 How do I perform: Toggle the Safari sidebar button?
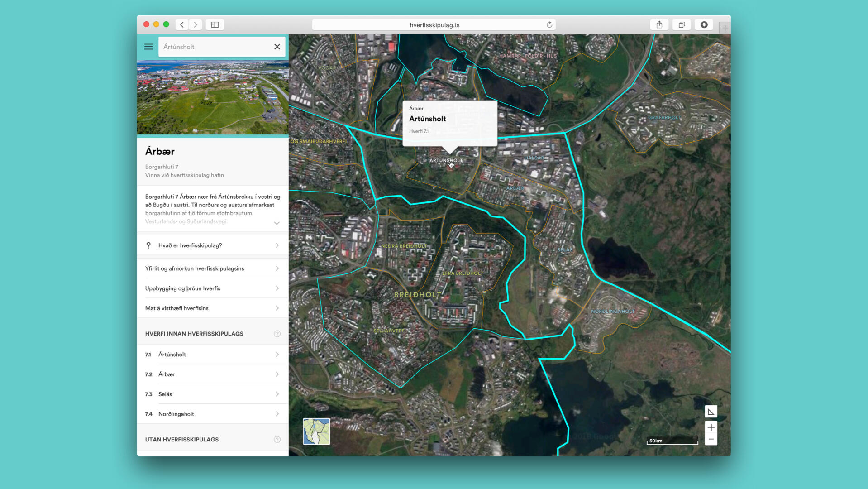click(215, 25)
